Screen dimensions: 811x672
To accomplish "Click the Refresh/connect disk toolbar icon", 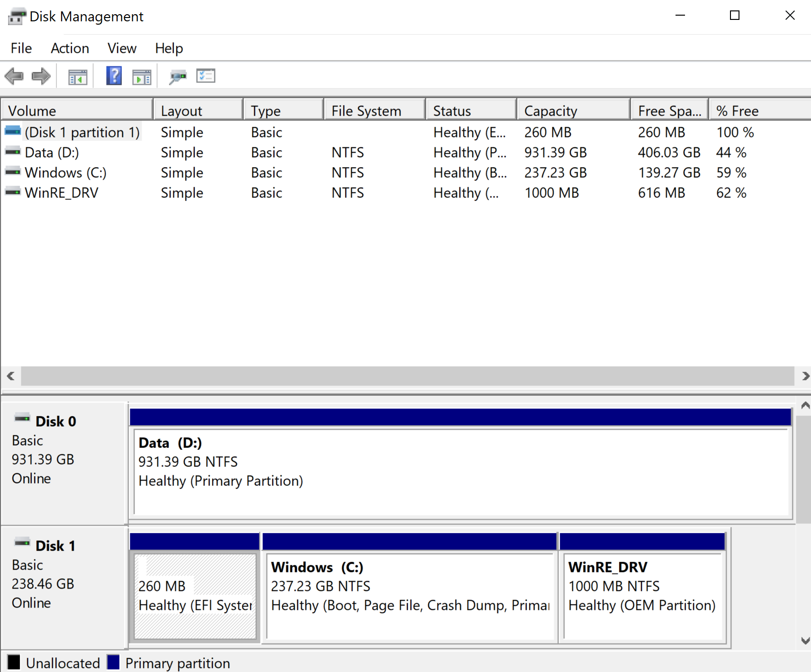I will coord(178,76).
